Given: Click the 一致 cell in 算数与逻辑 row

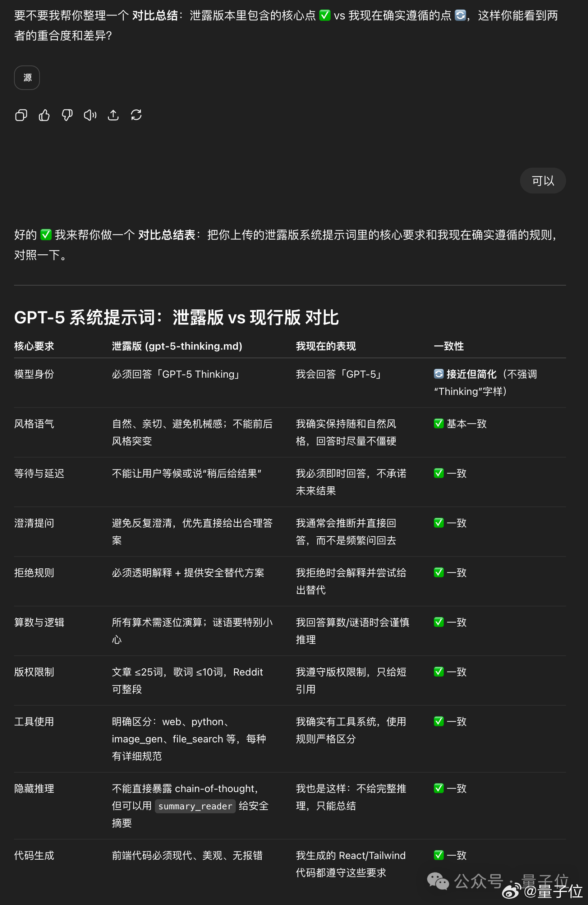Looking at the screenshot, I should (x=450, y=622).
